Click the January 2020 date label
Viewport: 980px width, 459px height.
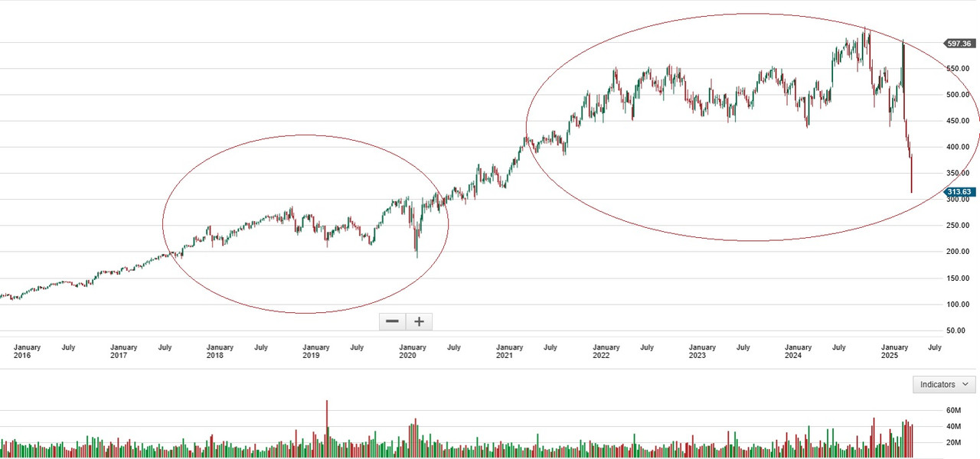click(413, 351)
